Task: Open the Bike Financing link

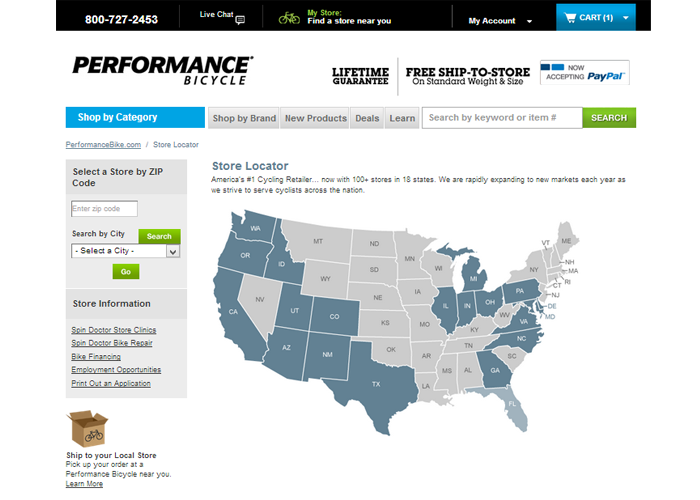Action: (x=96, y=357)
